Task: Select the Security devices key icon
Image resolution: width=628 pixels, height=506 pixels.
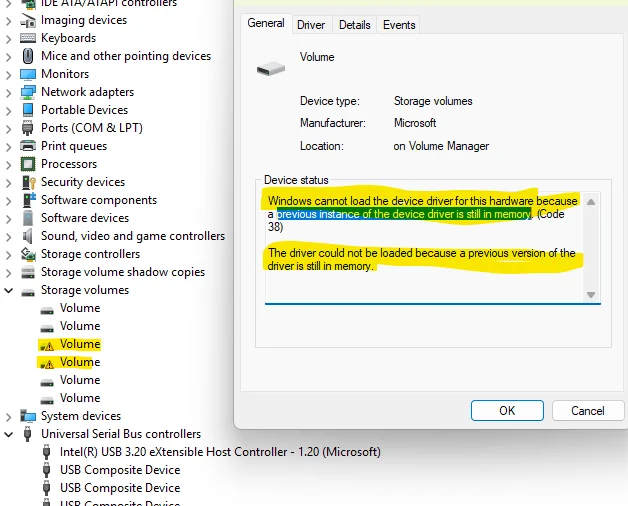Action: (x=28, y=182)
